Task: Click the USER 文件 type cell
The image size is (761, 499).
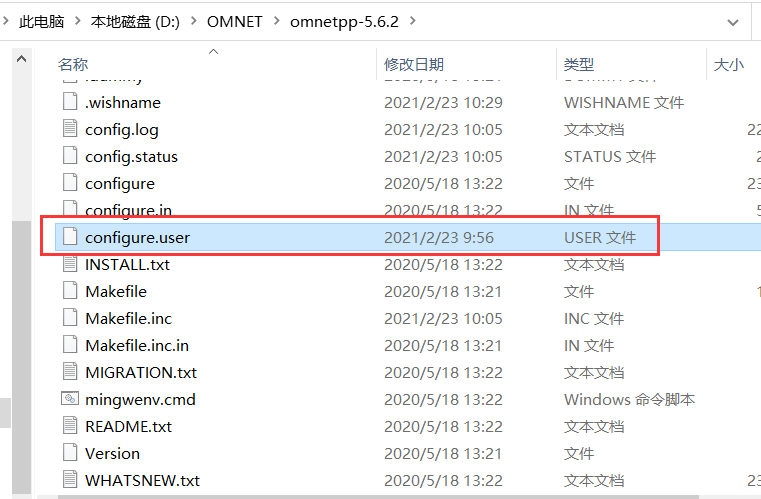Action: tap(600, 238)
